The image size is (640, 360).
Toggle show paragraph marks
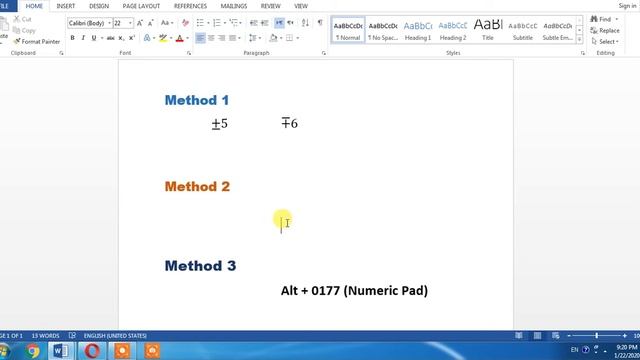320,23
